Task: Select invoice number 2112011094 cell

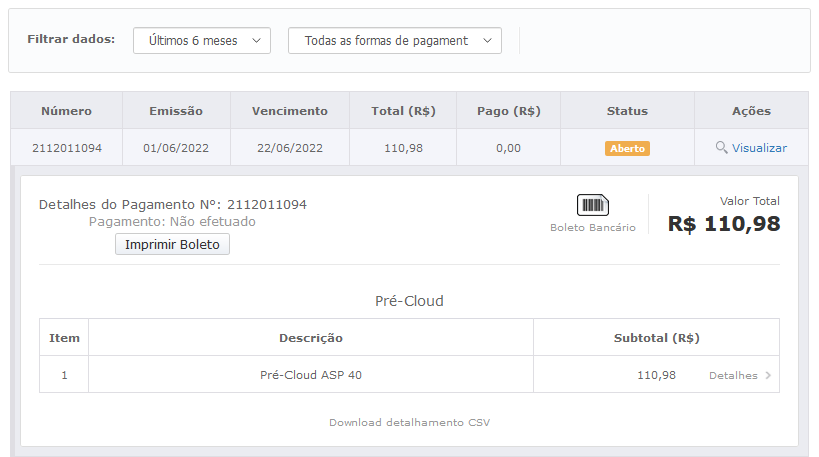Action: 66,148
